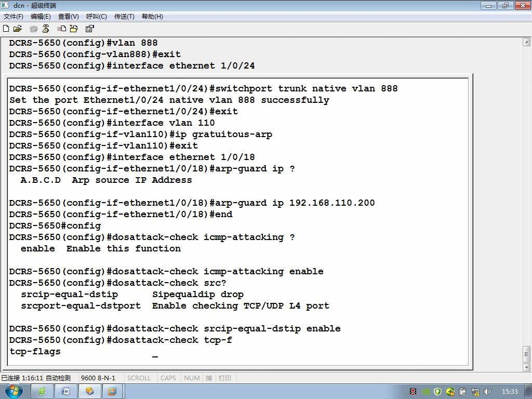Open the Properties toolbar icon

(x=89, y=29)
